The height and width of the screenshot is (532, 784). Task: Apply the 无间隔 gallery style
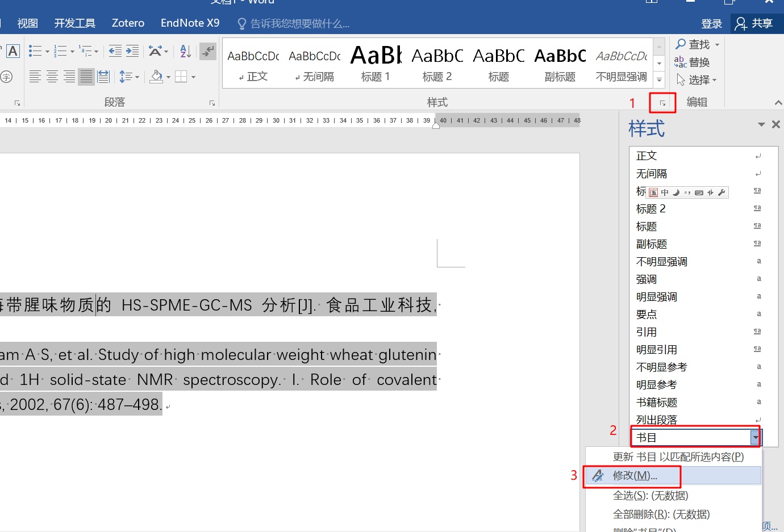point(314,64)
